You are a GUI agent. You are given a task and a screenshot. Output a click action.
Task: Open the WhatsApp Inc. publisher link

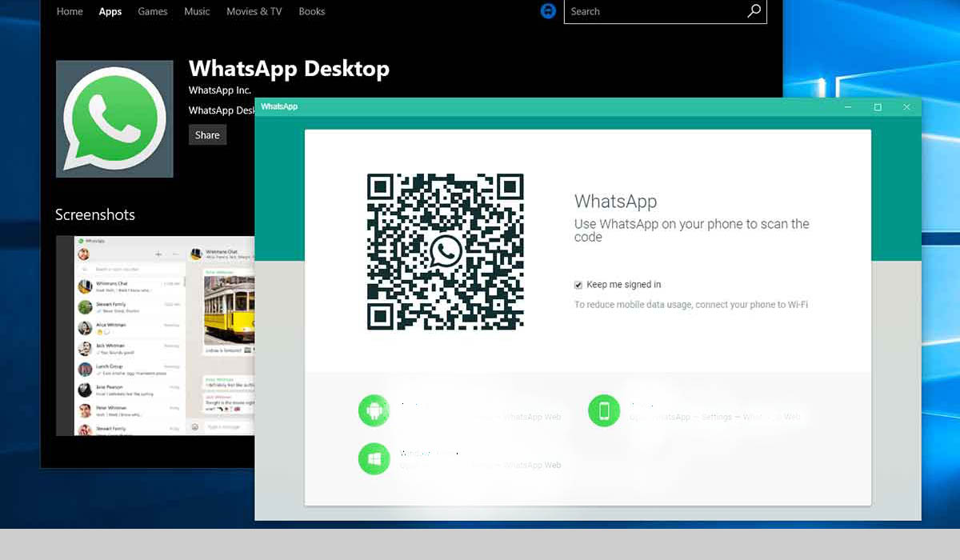220,90
